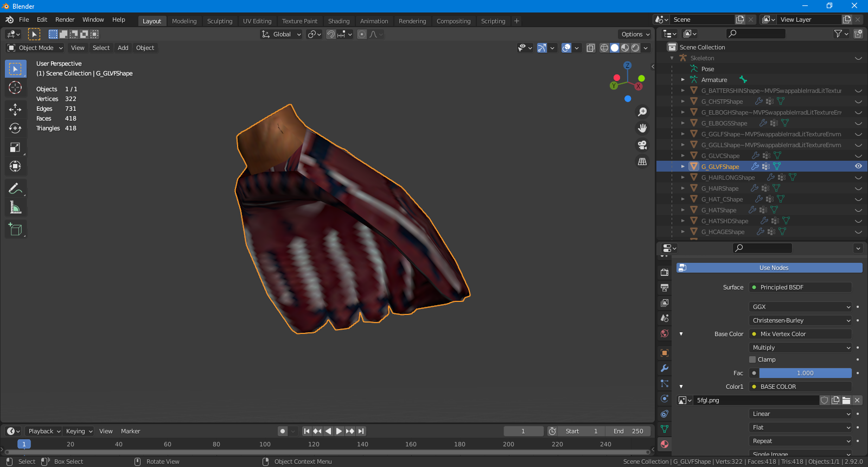Expand the Armature tree item
868x467 pixels.
click(683, 80)
